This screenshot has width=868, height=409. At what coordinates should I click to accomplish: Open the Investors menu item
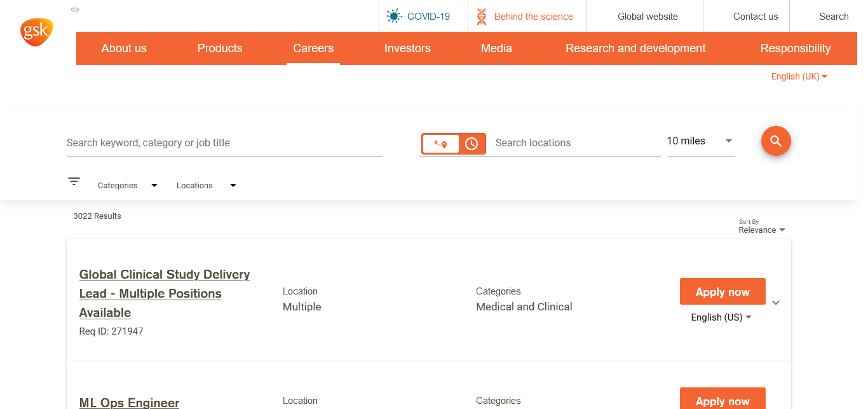[407, 48]
